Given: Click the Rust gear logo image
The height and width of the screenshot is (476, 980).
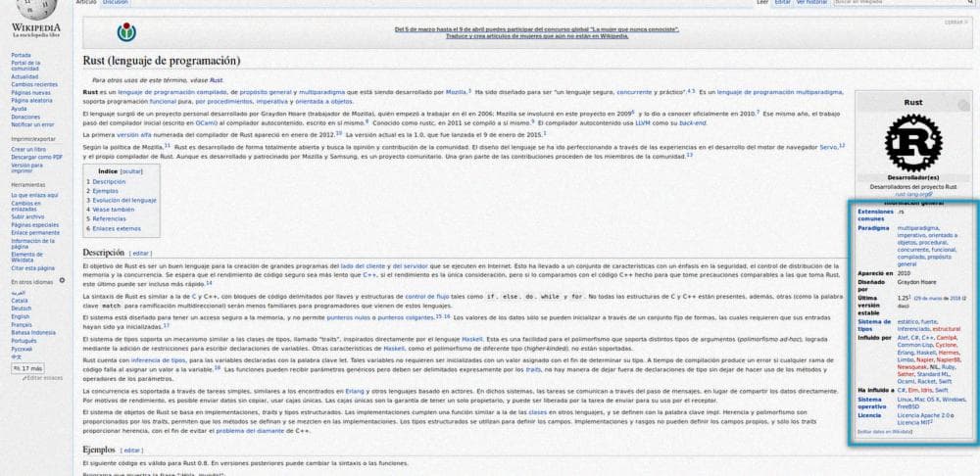Looking at the screenshot, I should [913, 143].
